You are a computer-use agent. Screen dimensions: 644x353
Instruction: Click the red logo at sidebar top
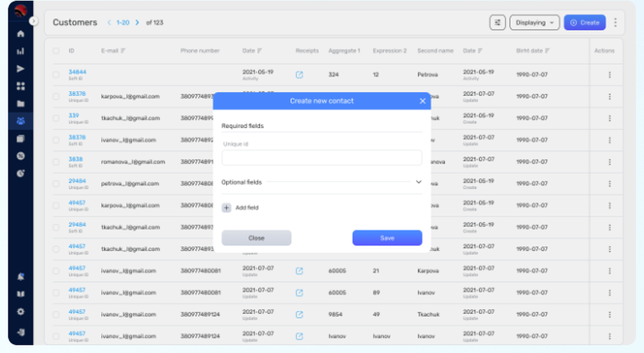[21, 10]
